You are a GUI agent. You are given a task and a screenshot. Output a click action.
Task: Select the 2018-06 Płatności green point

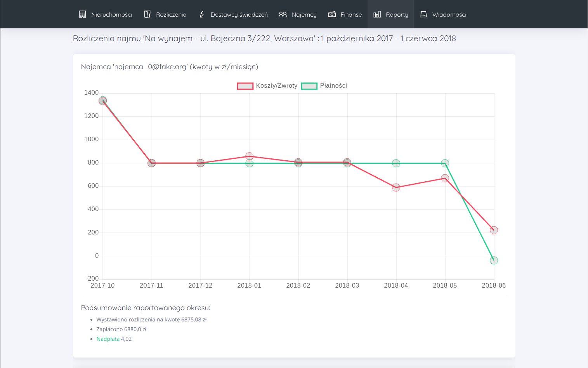(x=494, y=260)
